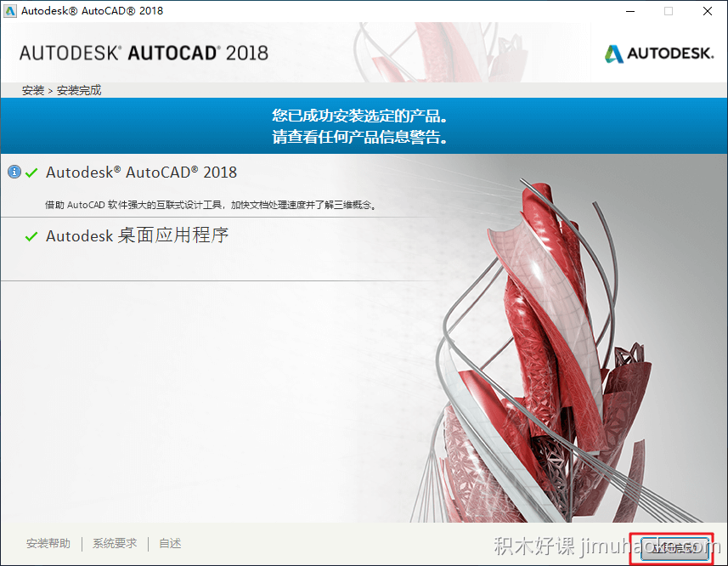This screenshot has width=728, height=566.
Task: Click the AutoCAD app icon in title bar
Action: tap(9, 11)
